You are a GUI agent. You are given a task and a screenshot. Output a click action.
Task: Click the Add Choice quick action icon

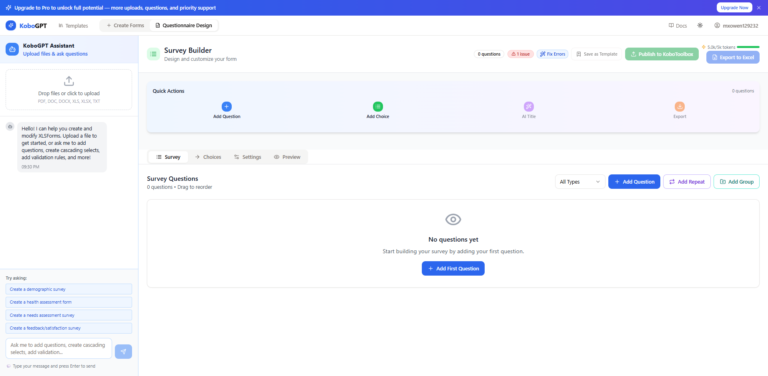click(x=378, y=107)
